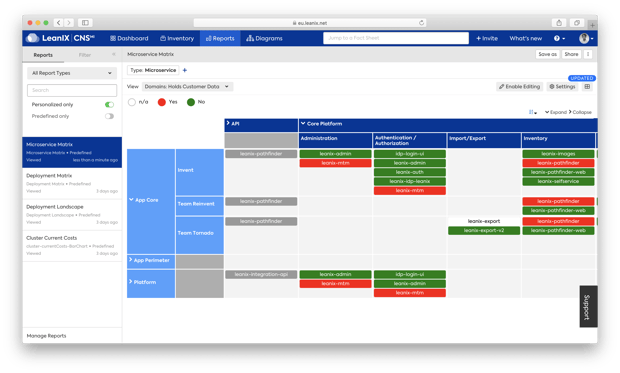Image resolution: width=620 pixels, height=373 pixels.
Task: Switch to the Filter tab in sidebar
Action: pos(85,55)
